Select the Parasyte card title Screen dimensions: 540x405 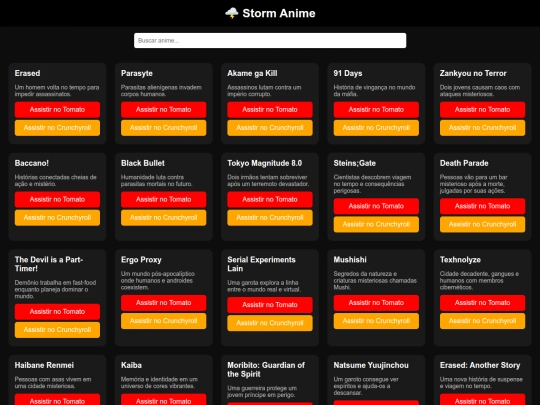pyautogui.click(x=137, y=73)
